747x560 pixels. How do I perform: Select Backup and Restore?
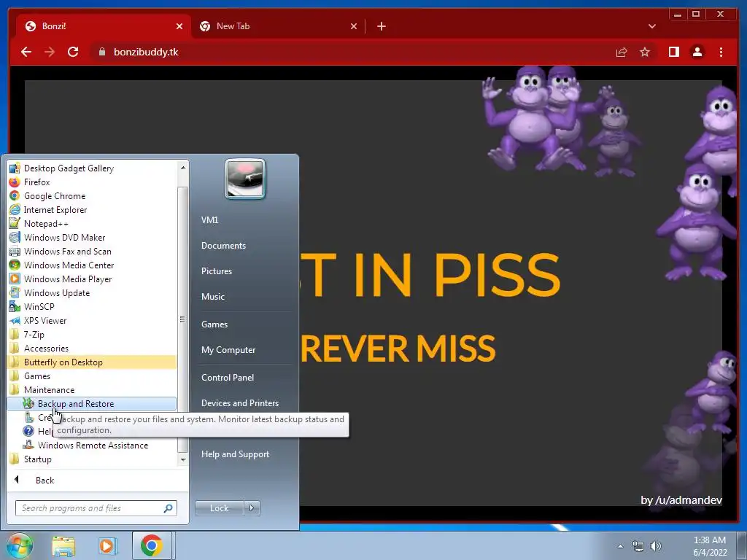click(x=92, y=403)
